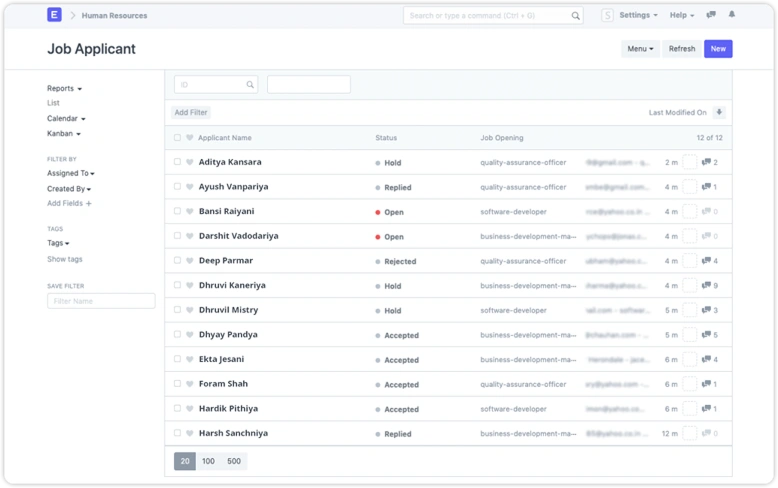
Task: Select checkbox for Ayush Vanpariya
Action: click(x=177, y=186)
